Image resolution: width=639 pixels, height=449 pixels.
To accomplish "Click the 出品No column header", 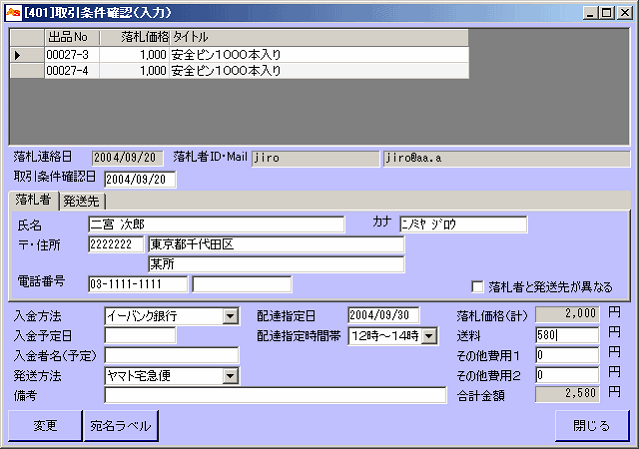I will click(72, 37).
